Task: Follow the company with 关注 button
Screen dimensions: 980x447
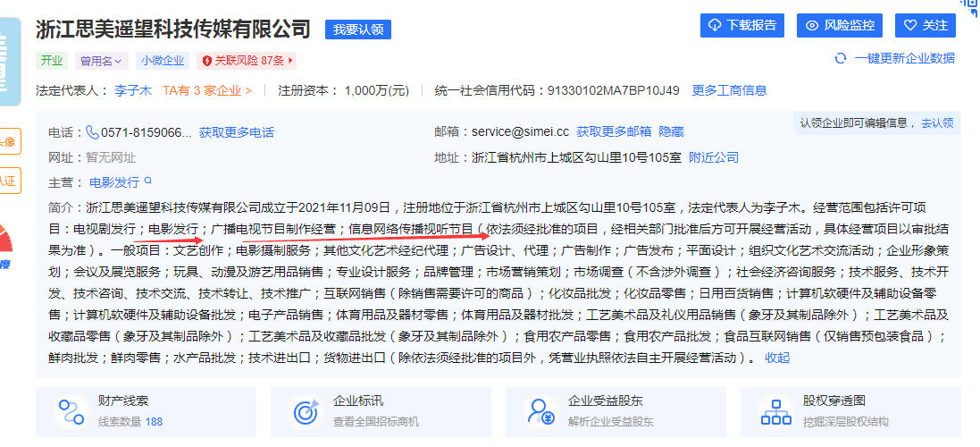Action: (925, 26)
